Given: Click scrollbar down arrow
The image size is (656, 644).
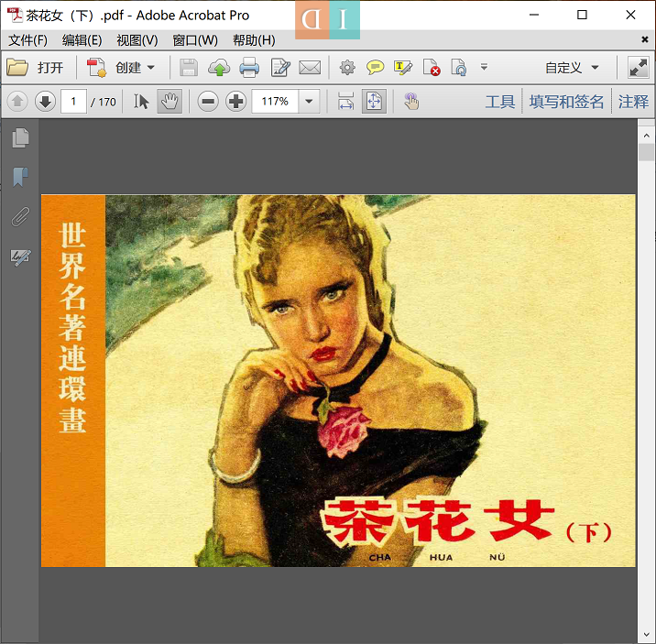Looking at the screenshot, I should (x=646, y=636).
